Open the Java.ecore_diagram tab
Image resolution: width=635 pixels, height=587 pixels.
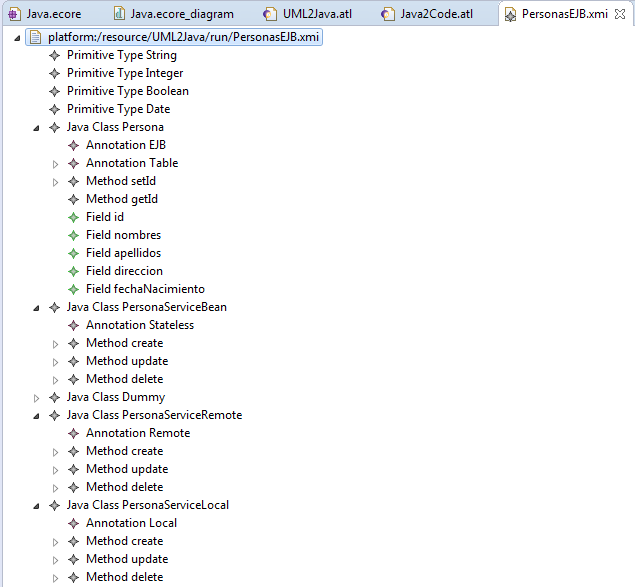(174, 14)
